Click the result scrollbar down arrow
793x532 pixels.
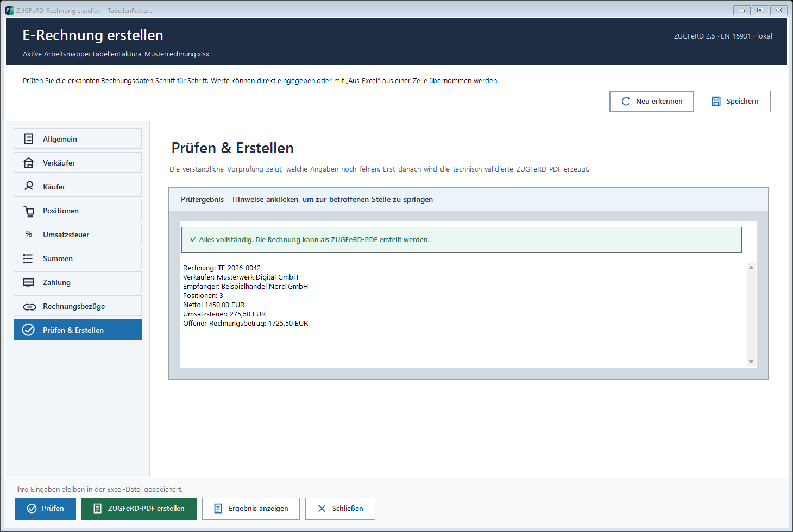pyautogui.click(x=751, y=362)
